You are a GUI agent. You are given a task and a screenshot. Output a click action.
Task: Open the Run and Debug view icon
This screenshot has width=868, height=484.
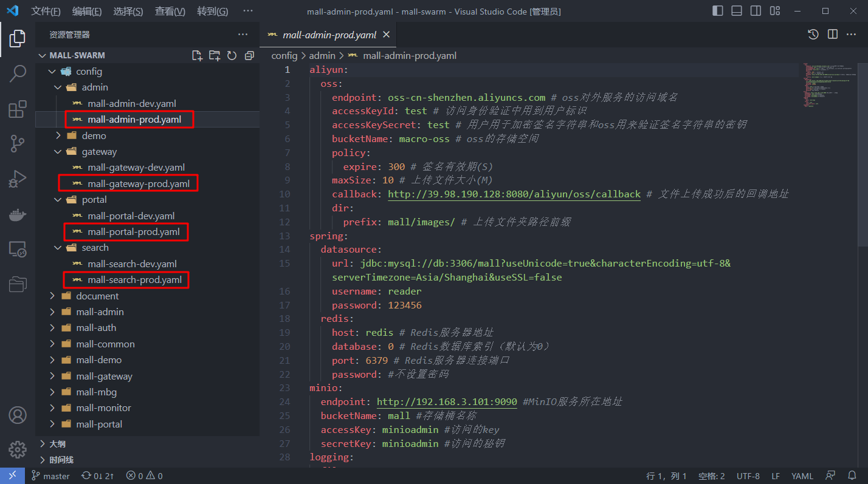(18, 179)
